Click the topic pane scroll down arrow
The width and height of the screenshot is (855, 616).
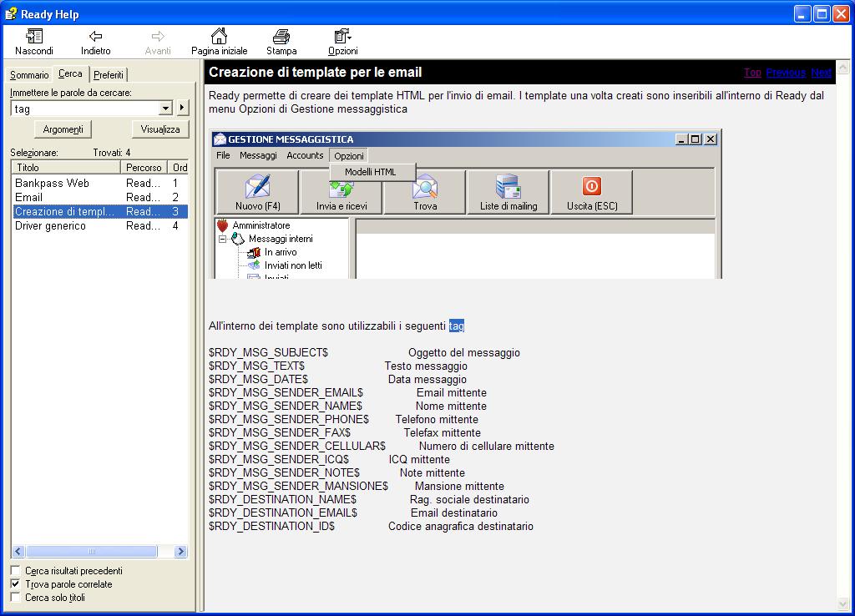click(x=843, y=604)
